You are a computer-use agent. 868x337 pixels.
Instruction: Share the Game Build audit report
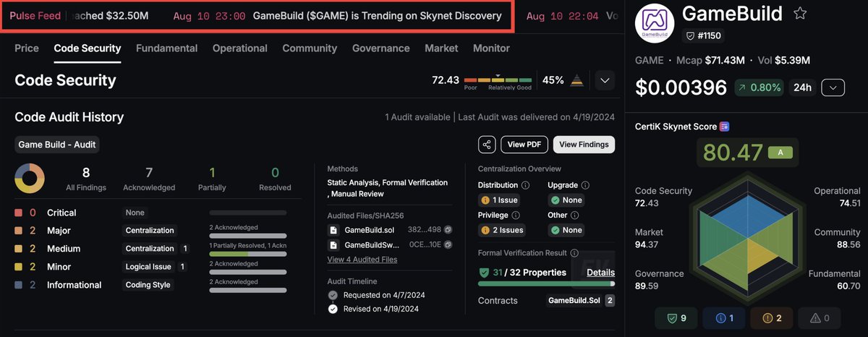pos(487,144)
